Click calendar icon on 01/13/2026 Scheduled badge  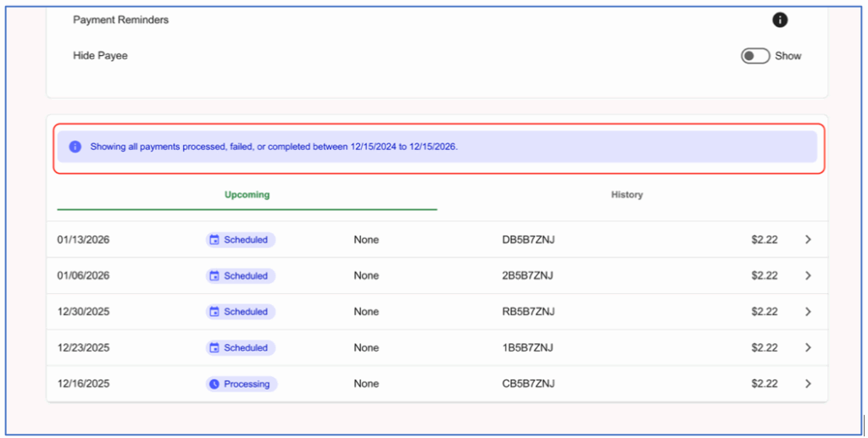point(214,240)
